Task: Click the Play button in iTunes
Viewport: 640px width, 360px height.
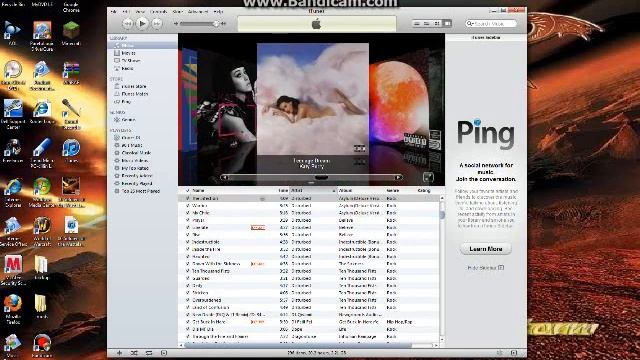Action: (x=142, y=24)
